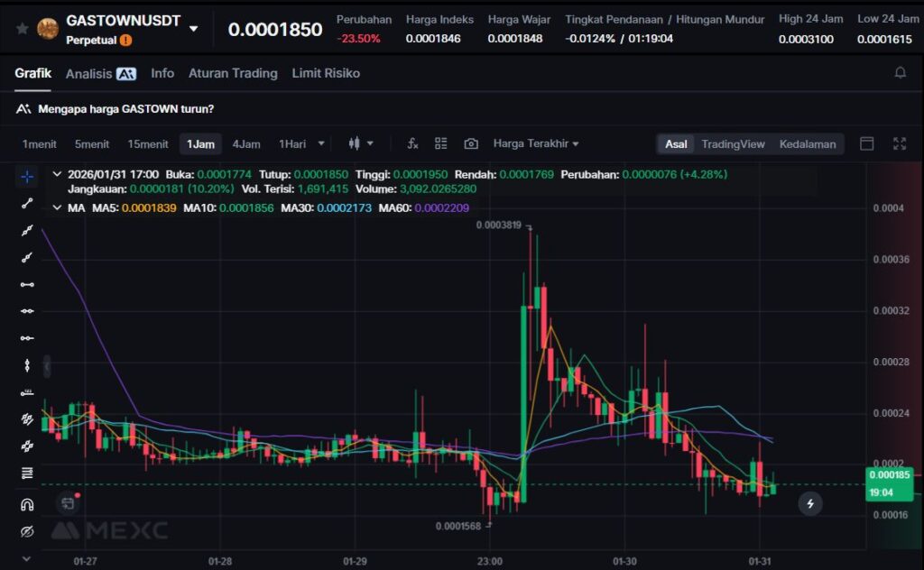Select the 15menit timeframe
This screenshot has height=570, width=924.
[x=148, y=144]
